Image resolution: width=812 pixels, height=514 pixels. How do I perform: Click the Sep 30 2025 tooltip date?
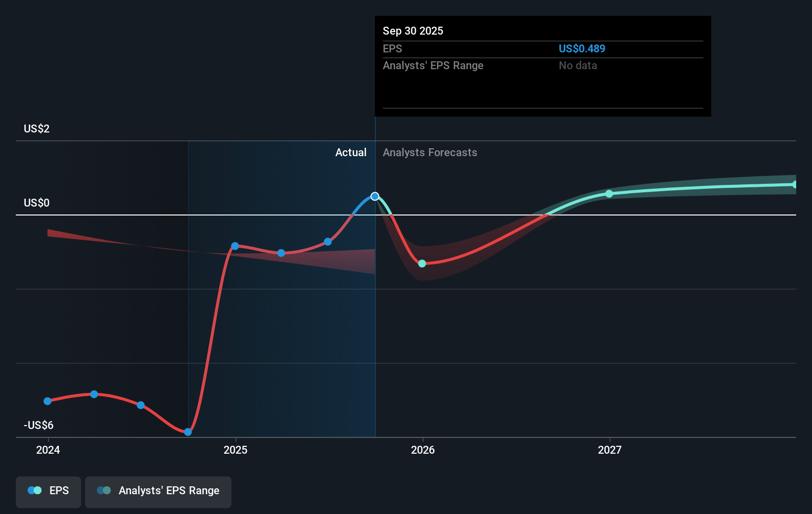tap(413, 31)
